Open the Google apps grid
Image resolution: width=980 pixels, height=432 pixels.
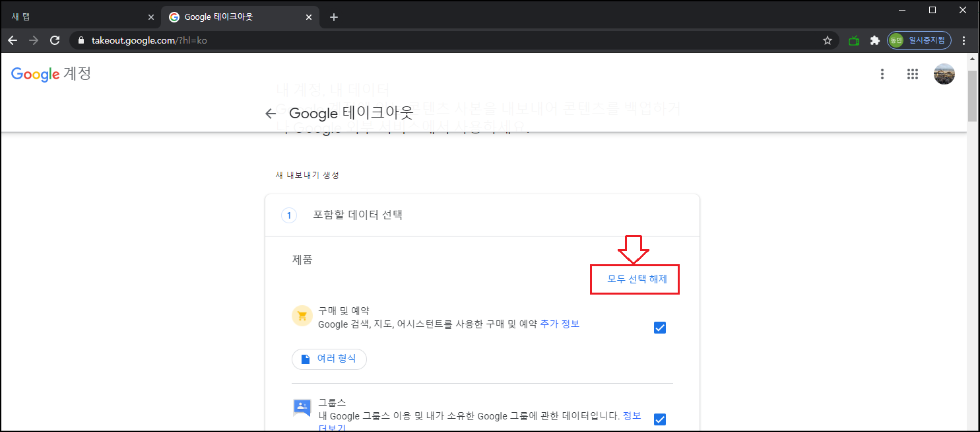click(x=913, y=74)
